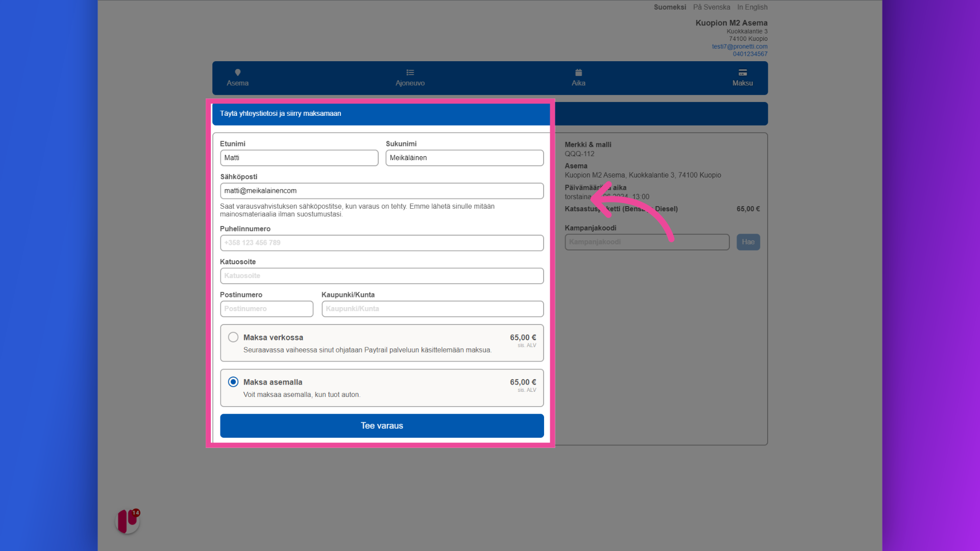Viewport: 980px width, 551px height.
Task: Click into the Kaupunki/Kunta field
Action: pyautogui.click(x=432, y=309)
